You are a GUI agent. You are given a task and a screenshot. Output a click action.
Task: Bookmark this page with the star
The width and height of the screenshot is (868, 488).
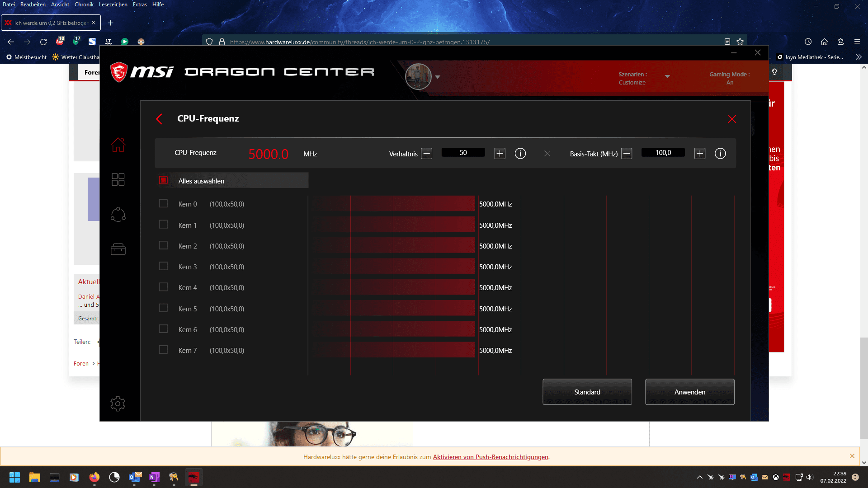click(x=740, y=42)
